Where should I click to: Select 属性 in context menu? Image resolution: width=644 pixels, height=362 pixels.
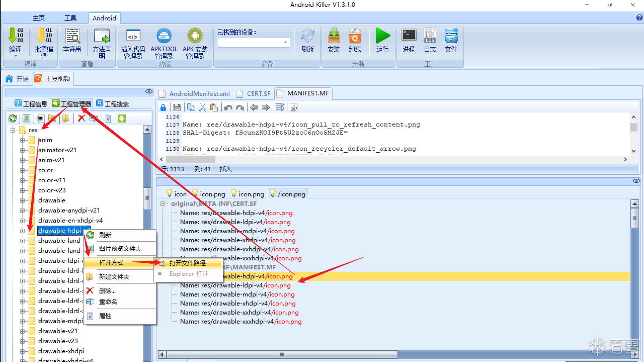(x=120, y=316)
